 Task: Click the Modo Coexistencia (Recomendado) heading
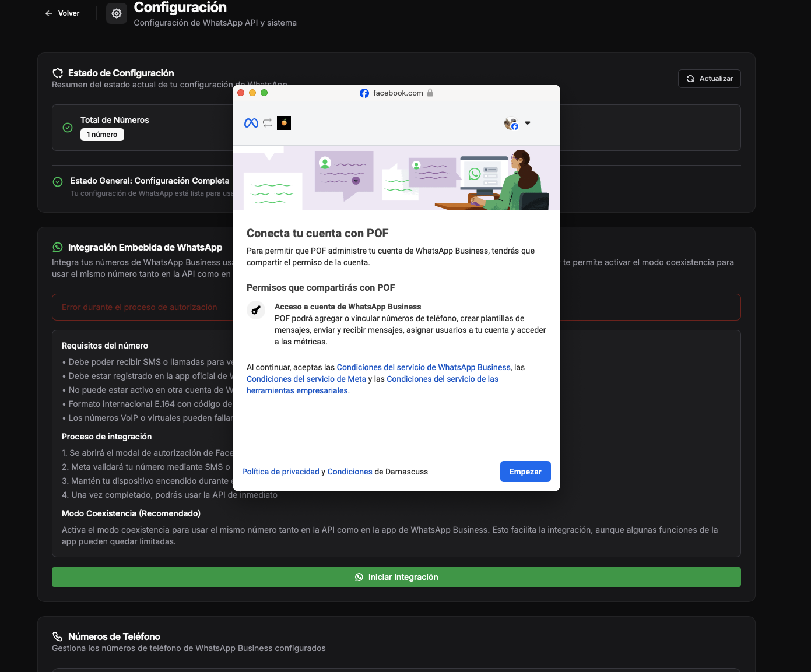[x=131, y=513]
